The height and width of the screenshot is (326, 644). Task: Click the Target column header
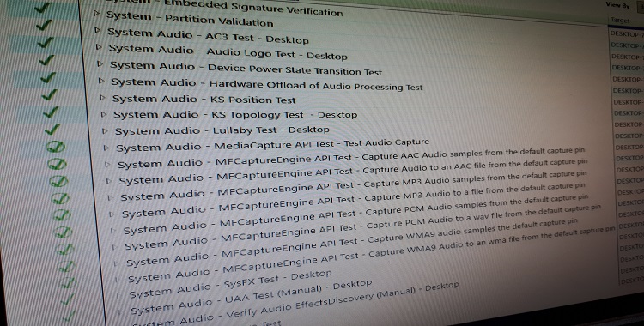click(620, 20)
